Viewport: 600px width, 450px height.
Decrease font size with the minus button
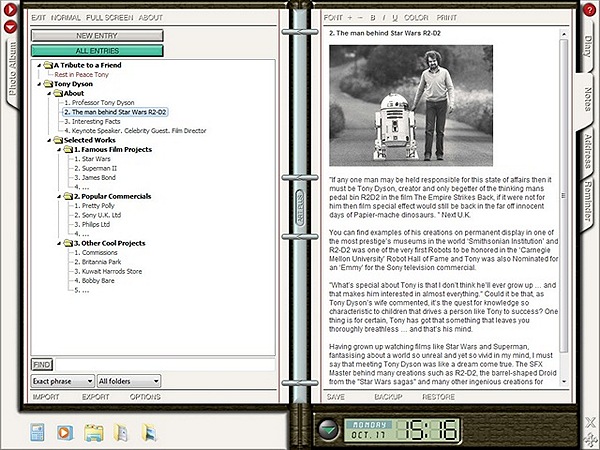360,18
